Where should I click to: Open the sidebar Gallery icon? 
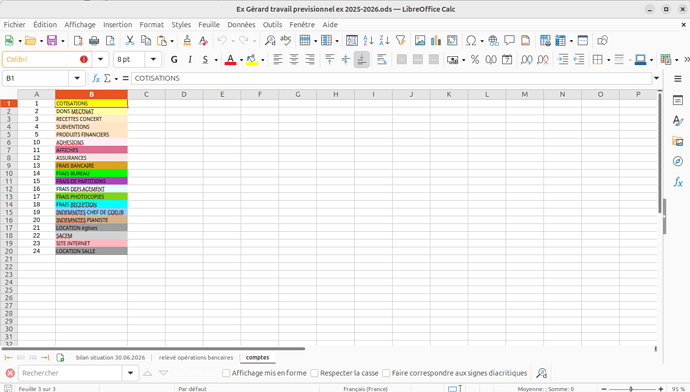pyautogui.click(x=678, y=141)
